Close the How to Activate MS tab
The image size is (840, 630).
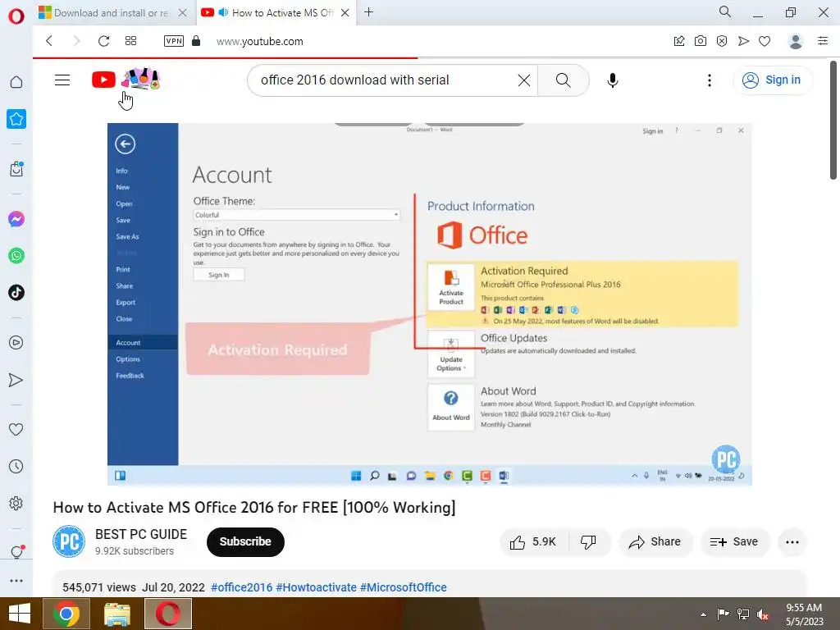tap(345, 13)
